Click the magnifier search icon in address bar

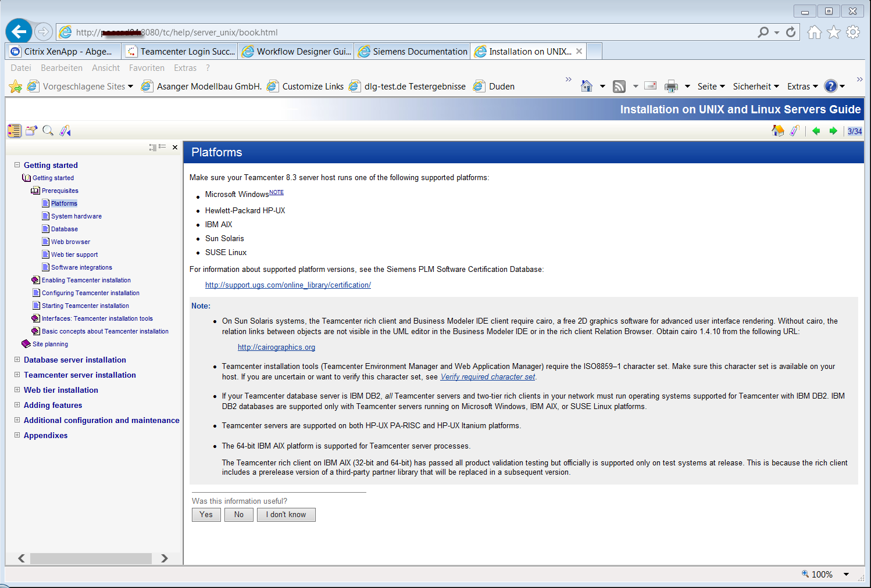pos(763,33)
